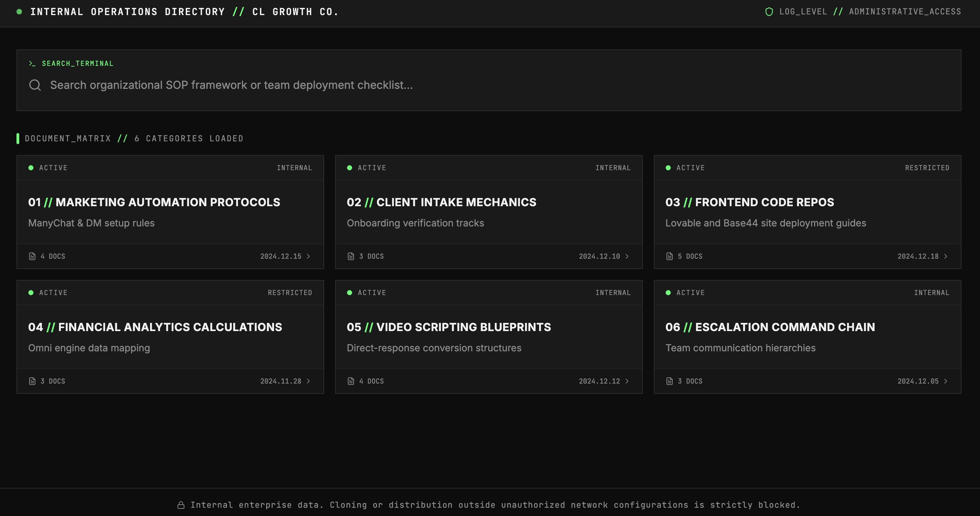The width and height of the screenshot is (980, 516).
Task: Click the 2024.11.28 date stamp
Action: 281,381
